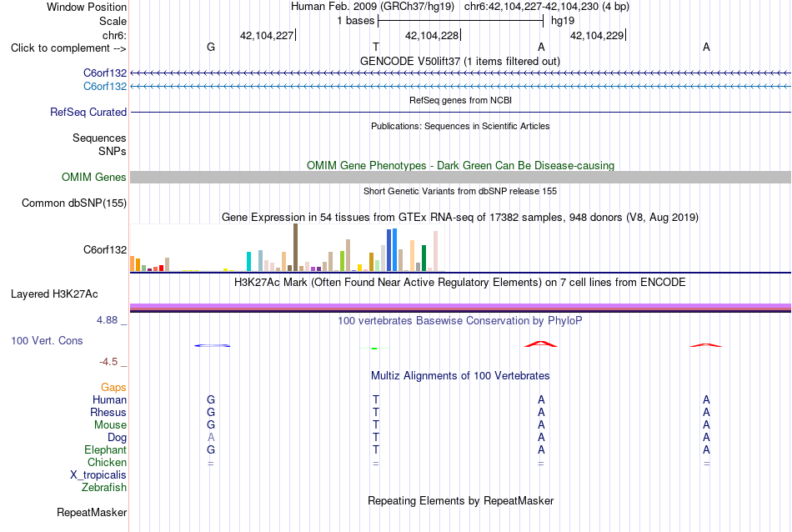Viewport: 792px width, 532px height.
Task: Click the tallest brown bar in GTEx chart
Action: tap(295, 248)
